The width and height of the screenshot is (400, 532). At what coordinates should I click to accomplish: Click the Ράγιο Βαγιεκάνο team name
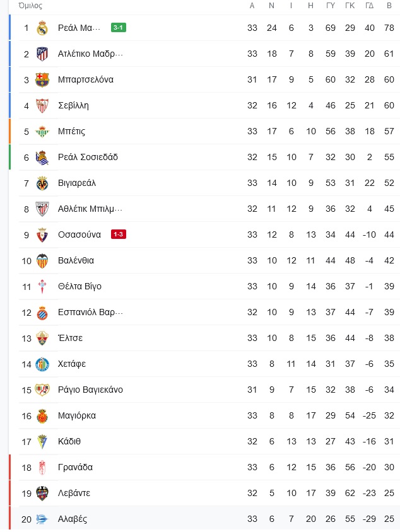[90, 390]
